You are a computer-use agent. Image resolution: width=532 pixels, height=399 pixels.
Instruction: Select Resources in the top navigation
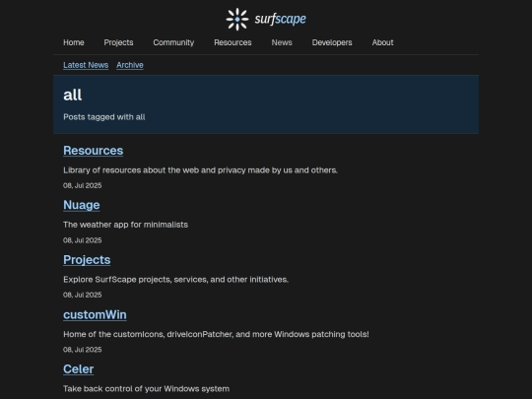pos(233,42)
